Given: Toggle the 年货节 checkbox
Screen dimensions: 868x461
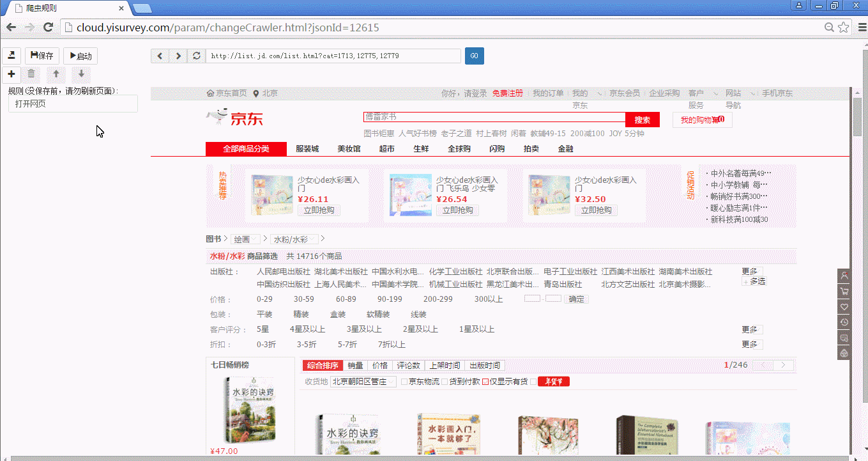Looking at the screenshot, I should pyautogui.click(x=534, y=382).
